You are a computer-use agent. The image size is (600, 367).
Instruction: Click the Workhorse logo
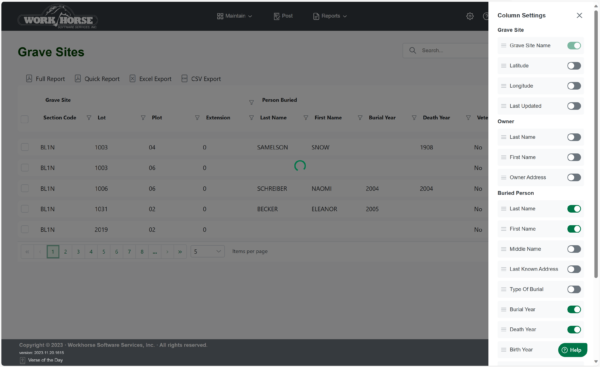coord(58,17)
